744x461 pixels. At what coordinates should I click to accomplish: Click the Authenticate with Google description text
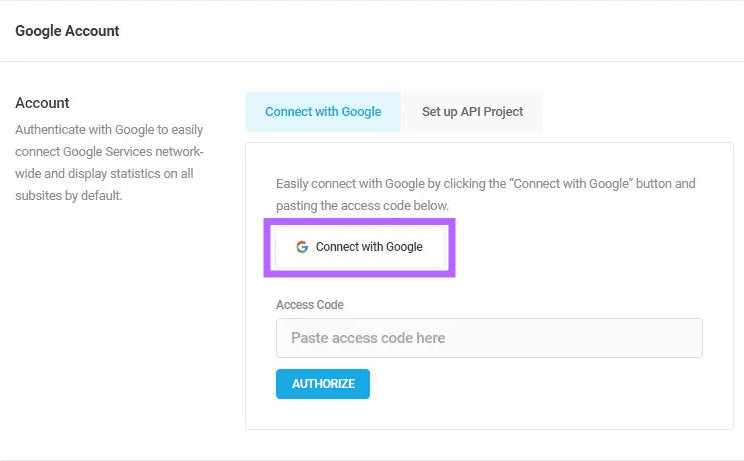point(109,162)
